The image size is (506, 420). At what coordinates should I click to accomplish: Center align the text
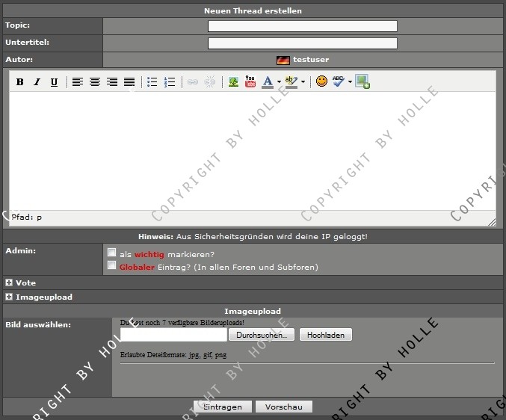click(95, 82)
